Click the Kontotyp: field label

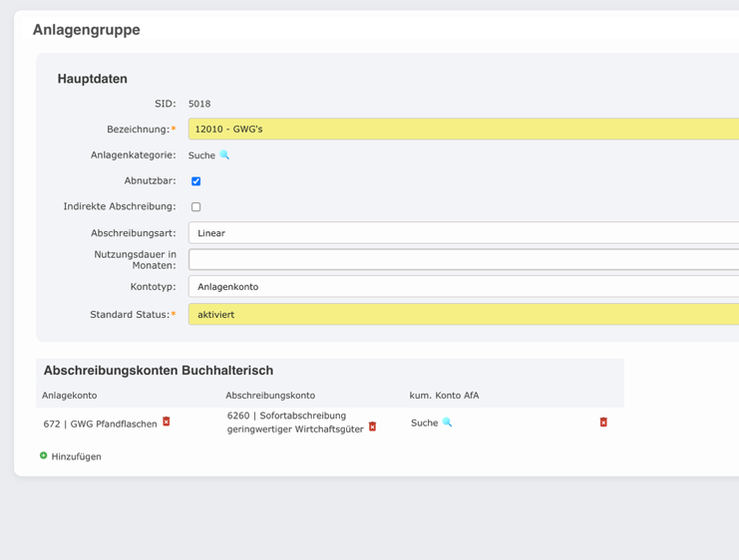pyautogui.click(x=154, y=286)
